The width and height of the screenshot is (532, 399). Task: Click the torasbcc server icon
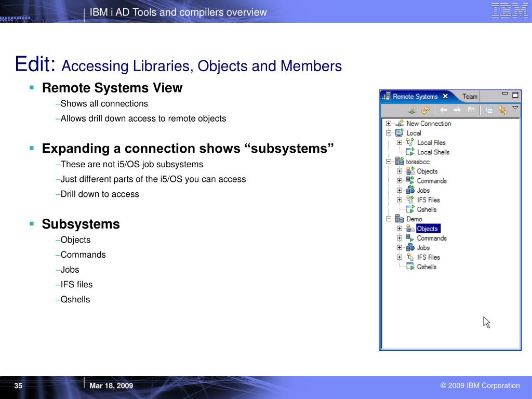(x=400, y=162)
